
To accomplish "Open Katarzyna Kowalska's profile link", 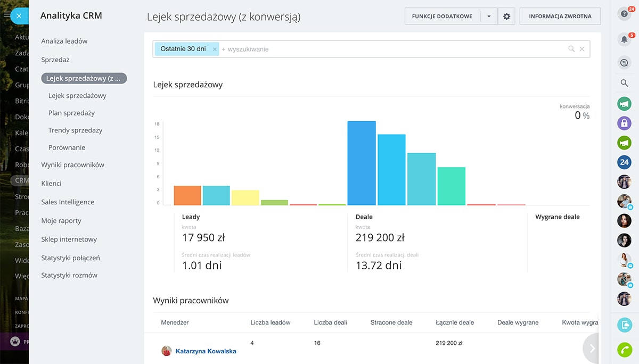I will coord(206,351).
